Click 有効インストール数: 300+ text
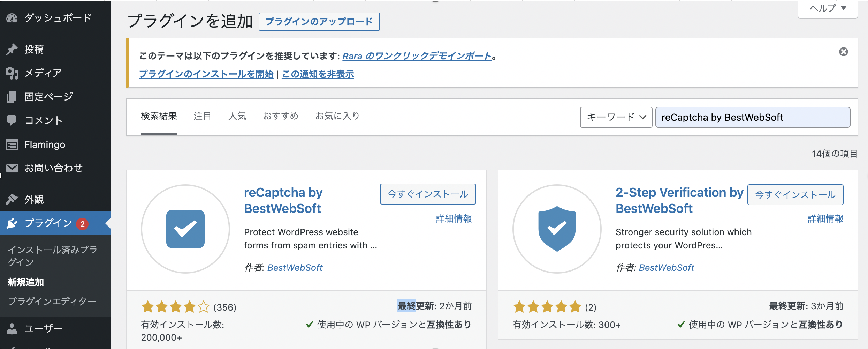Screen dimensions: 868x349 click(567, 325)
